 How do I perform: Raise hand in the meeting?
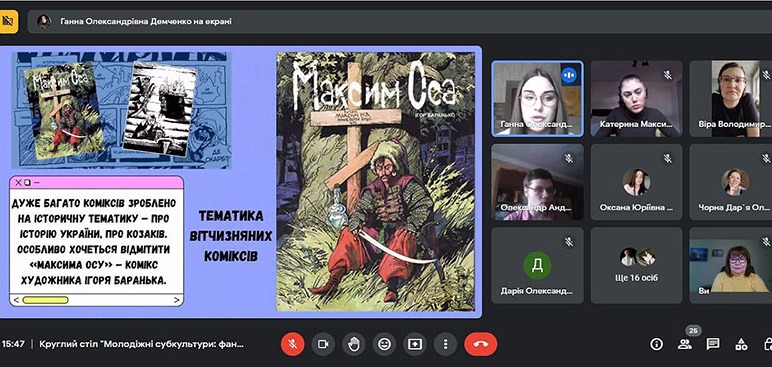(x=354, y=344)
